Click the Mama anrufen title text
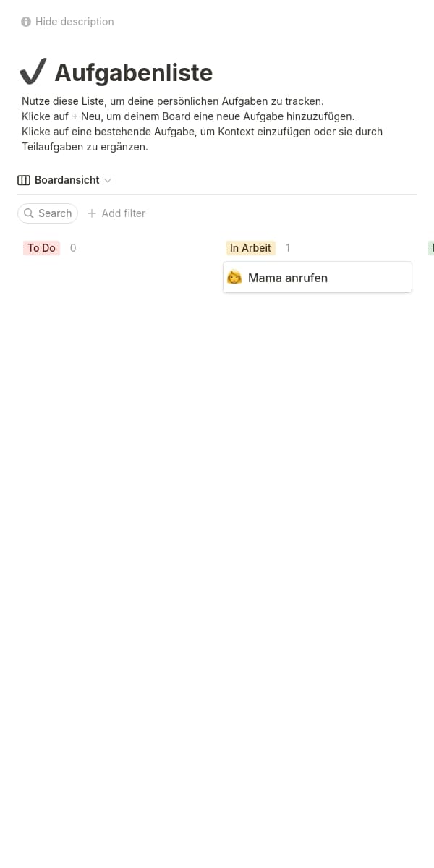Viewport: 434px width, 868px height. point(288,278)
